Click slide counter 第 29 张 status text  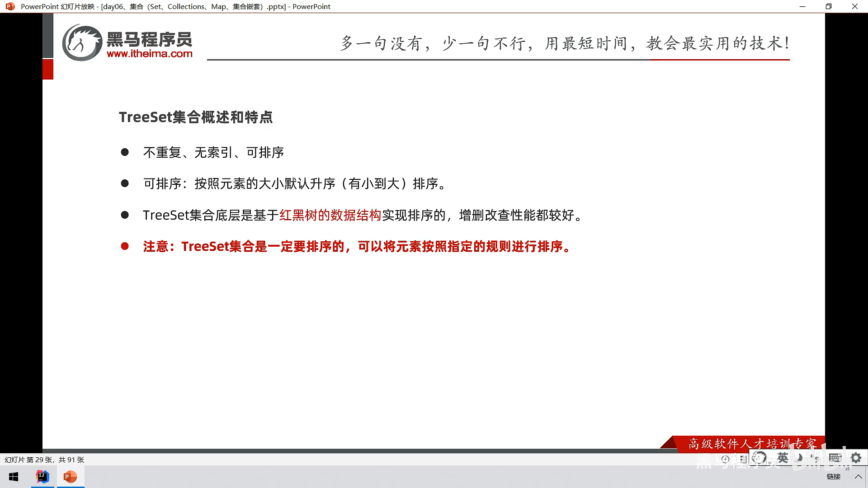[44, 460]
